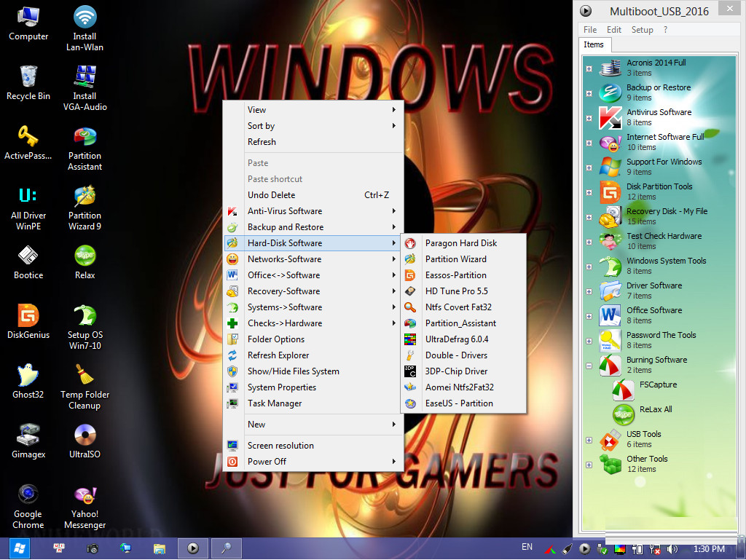Expand the Backup or Restore group
The width and height of the screenshot is (746, 560).
[589, 93]
